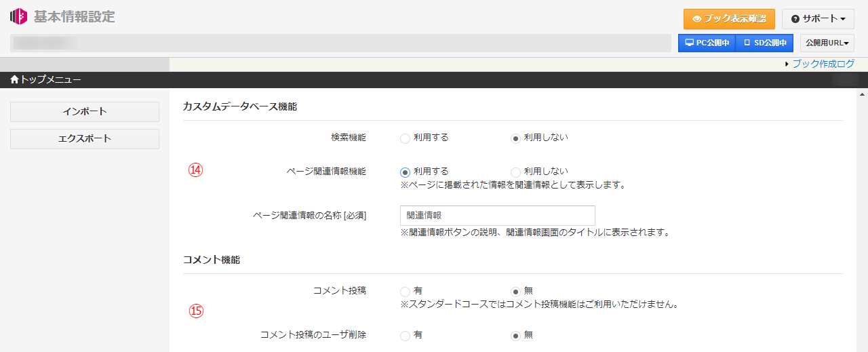This screenshot has width=868, height=352.
Task: Expand the 公開用URL dropdown
Action: click(827, 43)
